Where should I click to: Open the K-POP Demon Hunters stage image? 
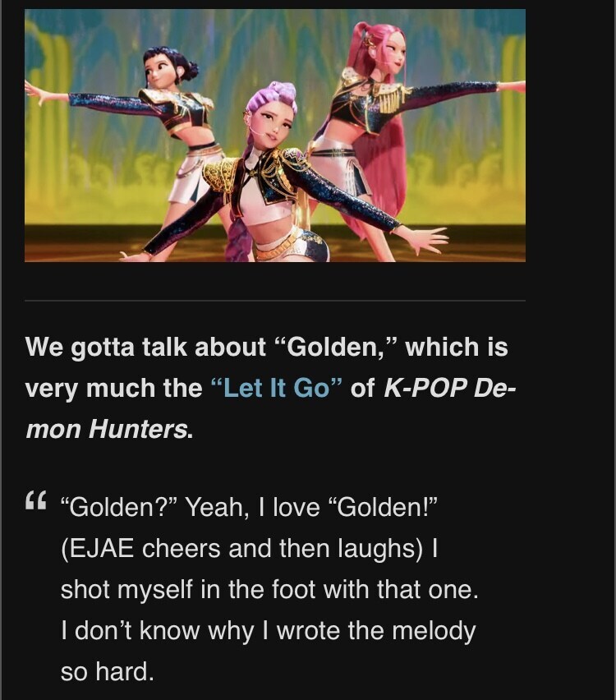click(275, 136)
